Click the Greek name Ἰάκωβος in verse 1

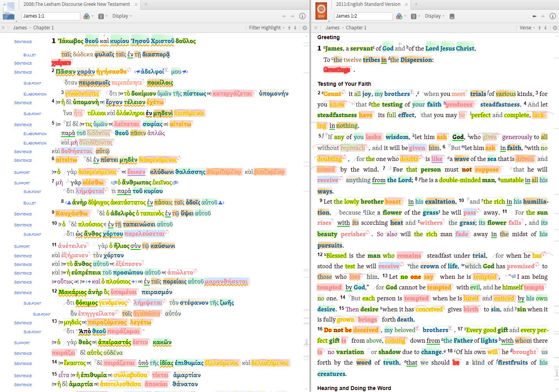click(71, 41)
